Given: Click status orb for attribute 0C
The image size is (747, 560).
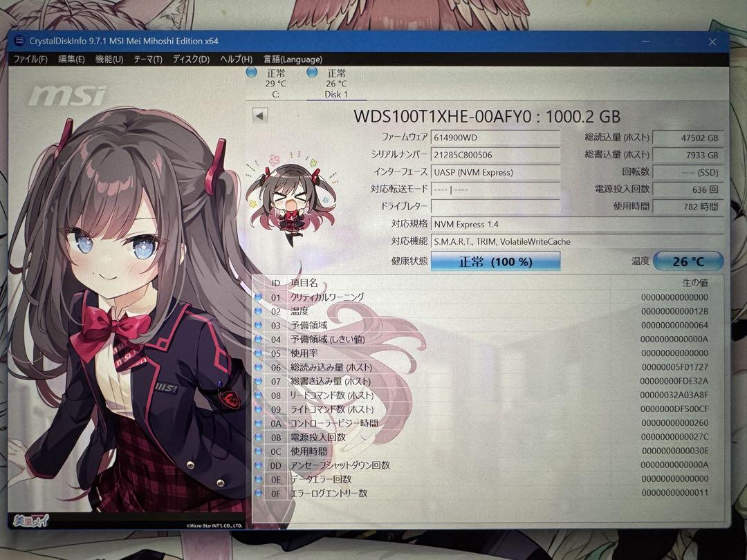Looking at the screenshot, I should [258, 451].
